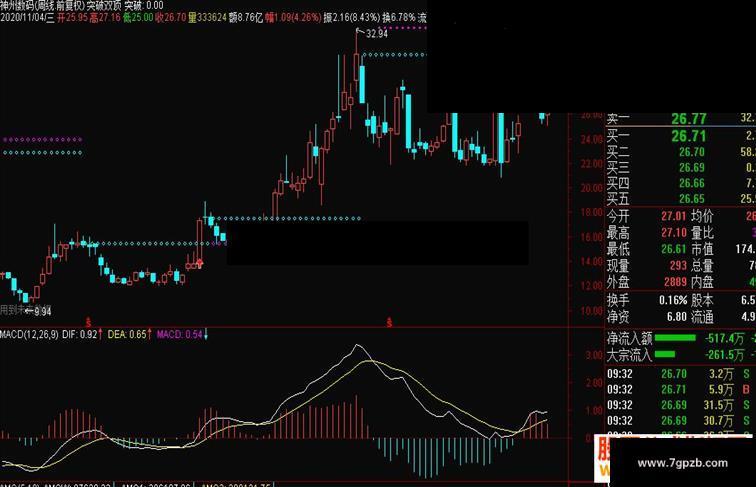This screenshot has width=756, height=487.
Task: Select the 09:32 tick row with 5.9万
Action: point(681,389)
